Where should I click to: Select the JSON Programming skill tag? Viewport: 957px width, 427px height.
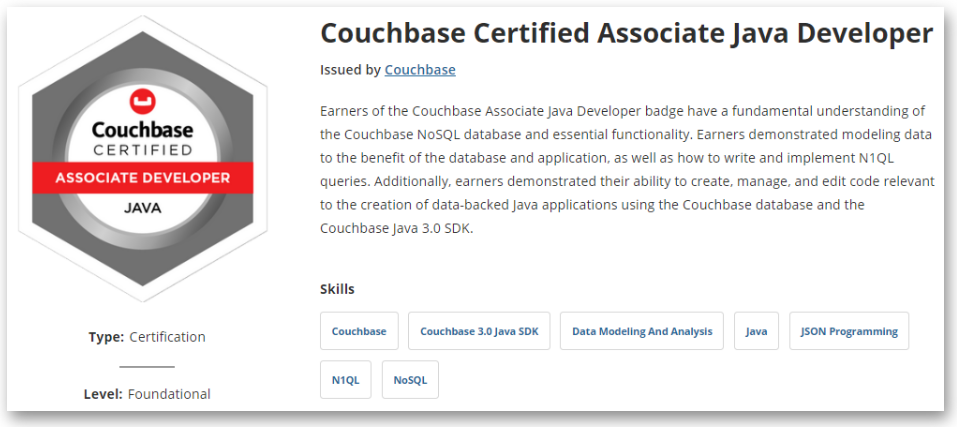[849, 331]
